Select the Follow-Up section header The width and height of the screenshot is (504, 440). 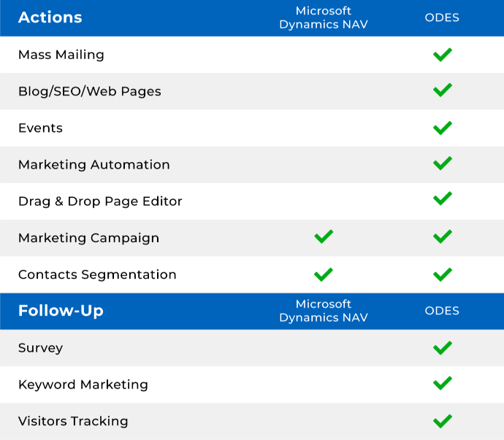61,311
